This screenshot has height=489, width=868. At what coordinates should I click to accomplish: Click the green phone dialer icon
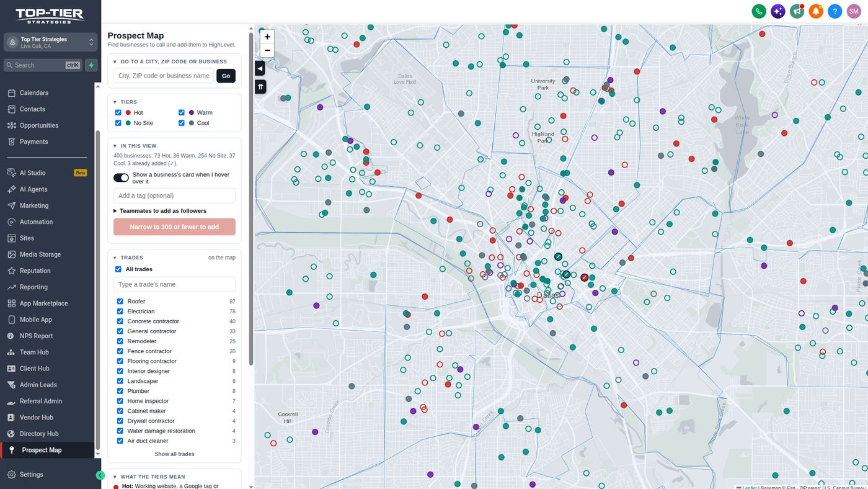pos(758,11)
